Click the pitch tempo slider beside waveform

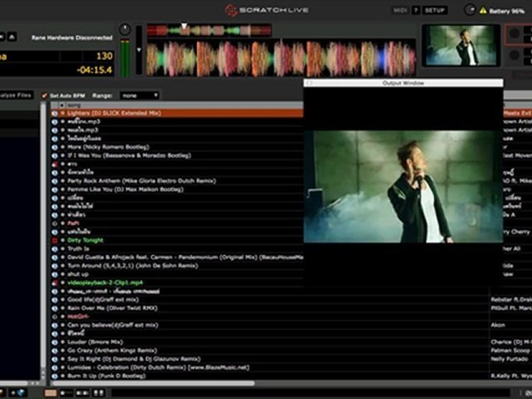[139, 49]
